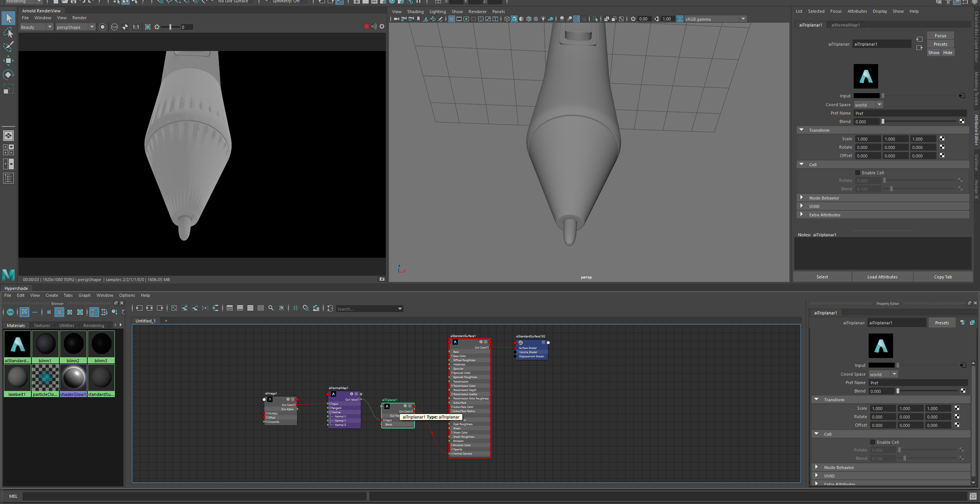Select lambert1 material swatch
This screenshot has height=504, width=980.
17,381
